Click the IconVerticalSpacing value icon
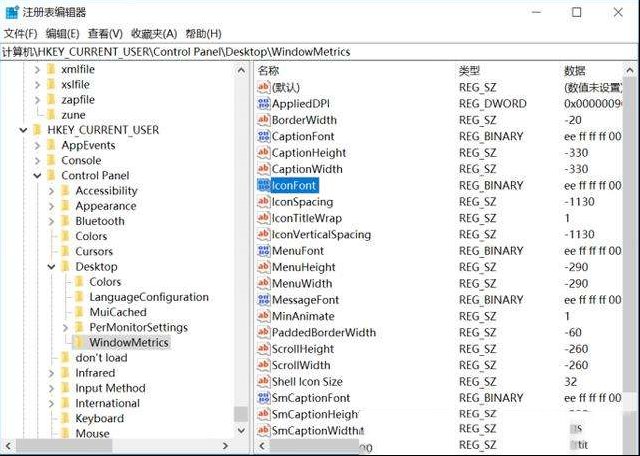 264,234
